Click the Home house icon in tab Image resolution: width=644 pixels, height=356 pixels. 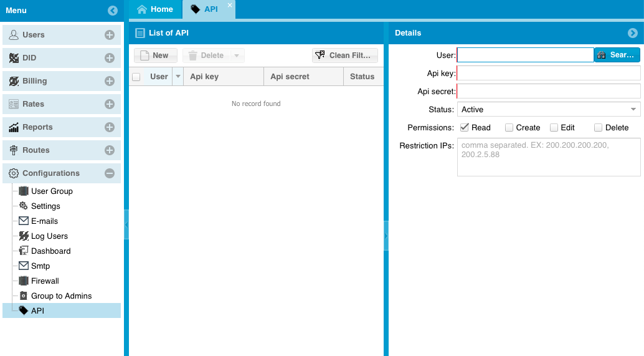[142, 9]
